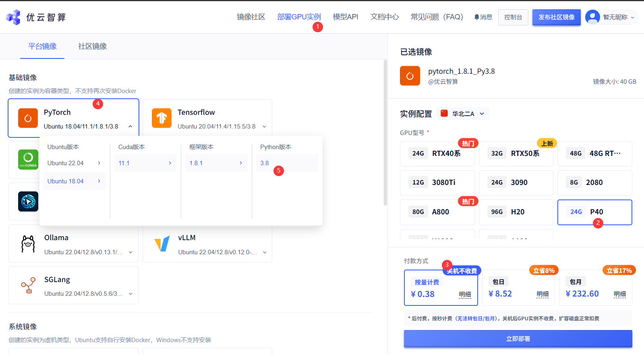Click the 镜像大小: 40 GB text
The height and width of the screenshot is (355, 644).
tap(615, 82)
